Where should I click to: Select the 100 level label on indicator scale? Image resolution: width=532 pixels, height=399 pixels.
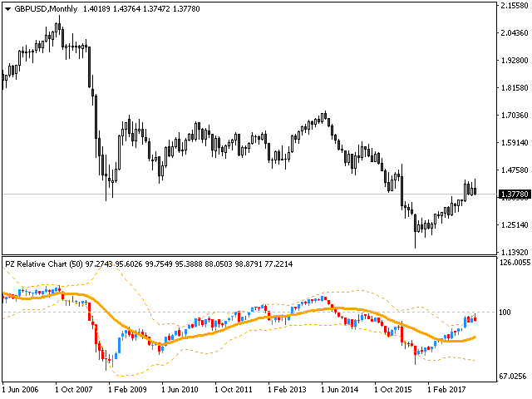click(x=505, y=313)
